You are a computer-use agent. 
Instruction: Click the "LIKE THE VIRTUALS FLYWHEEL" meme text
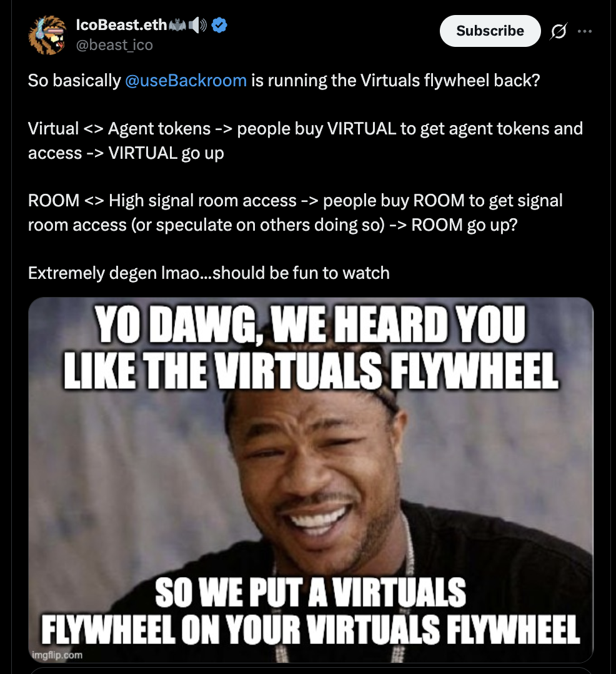(x=311, y=371)
